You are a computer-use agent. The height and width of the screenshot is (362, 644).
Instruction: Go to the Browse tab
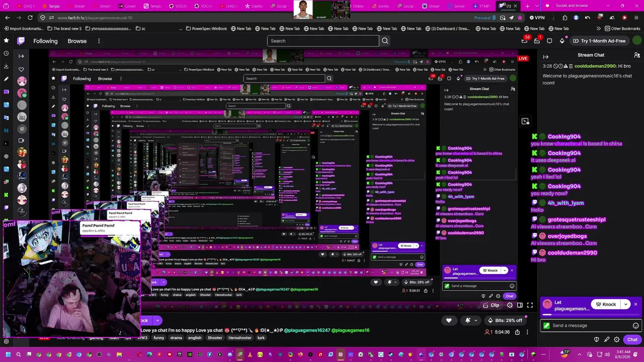click(x=77, y=41)
